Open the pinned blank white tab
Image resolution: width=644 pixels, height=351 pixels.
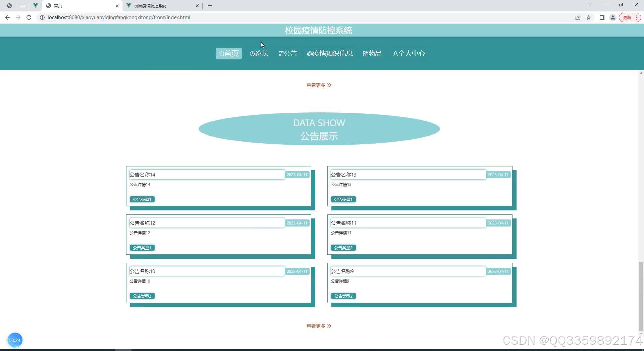(22, 6)
